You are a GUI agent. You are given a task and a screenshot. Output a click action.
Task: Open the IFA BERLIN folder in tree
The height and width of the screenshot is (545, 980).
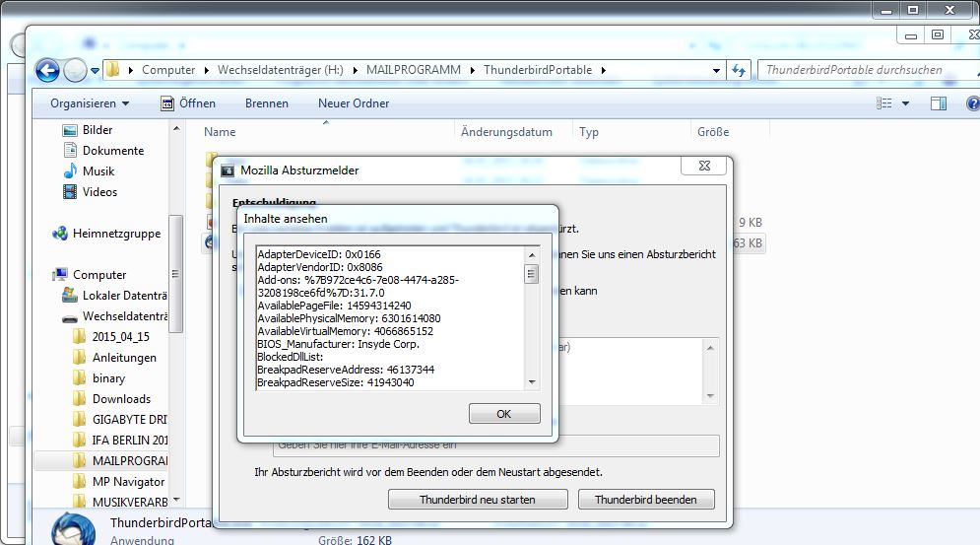120,440
